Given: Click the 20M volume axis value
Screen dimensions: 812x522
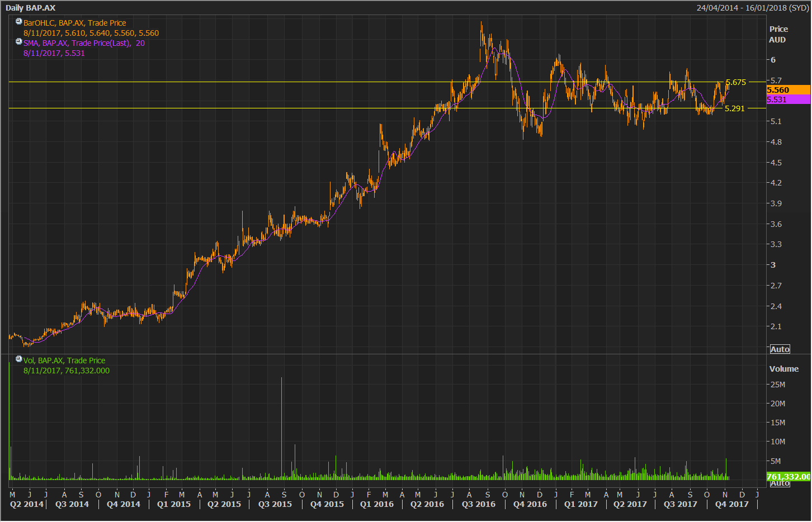Looking at the screenshot, I should point(778,404).
